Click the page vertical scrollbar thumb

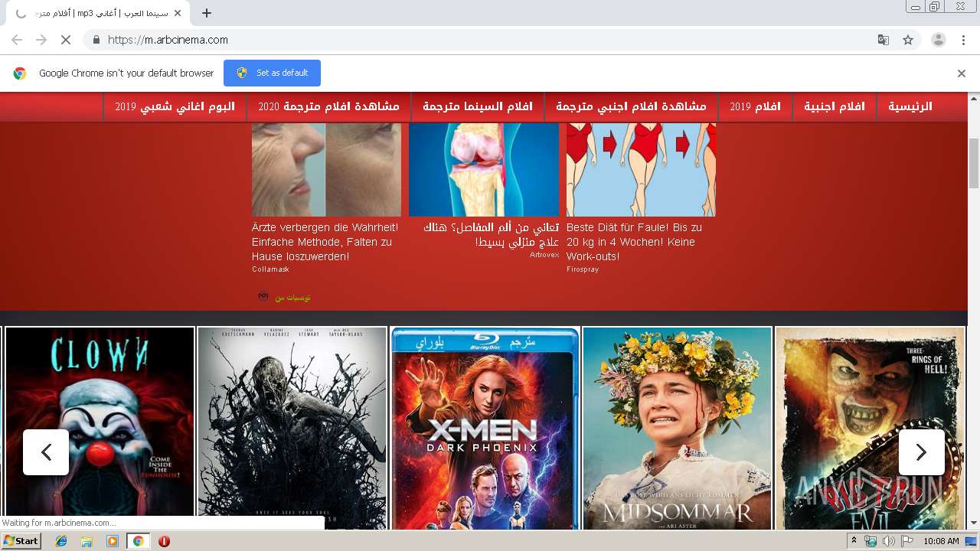point(974,163)
